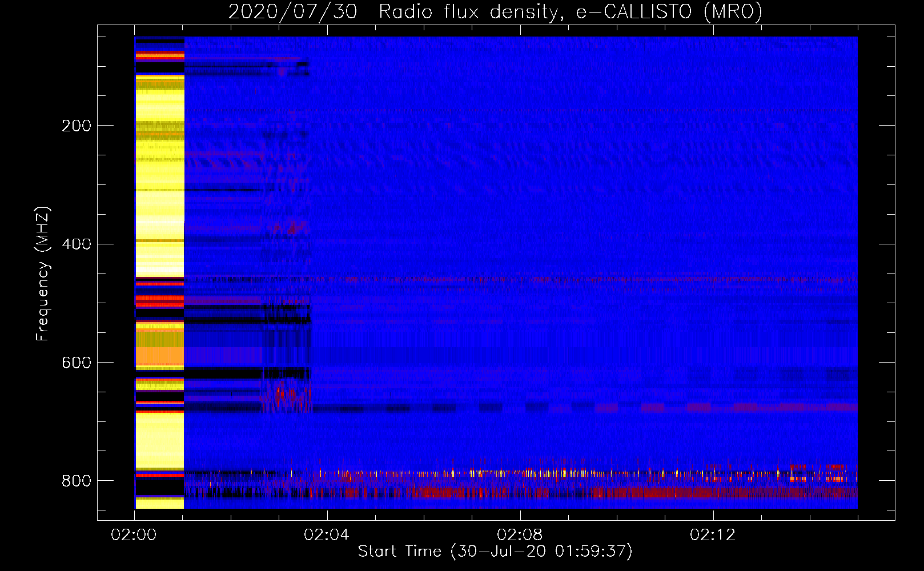Click the 02:08 time tick label
924x571 pixels.
click(x=520, y=535)
